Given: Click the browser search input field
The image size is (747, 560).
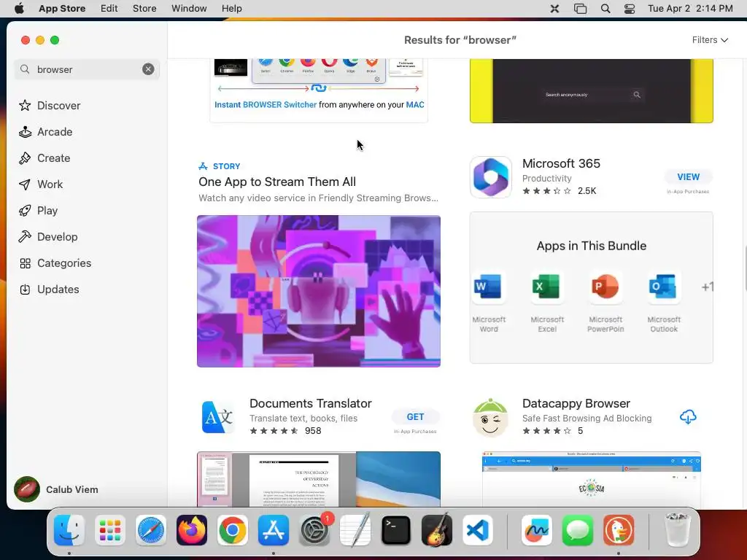Looking at the screenshot, I should point(86,69).
